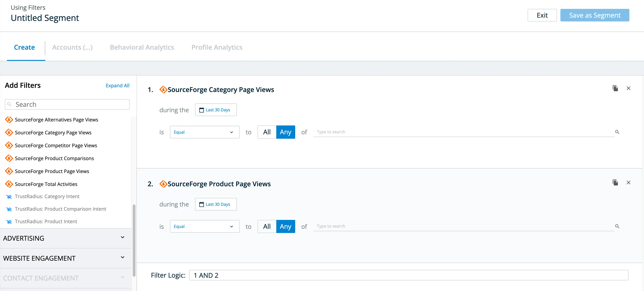Viewport: 644px width, 291px height.
Task: Click SourceForge Total Activities icon
Action: coord(9,184)
